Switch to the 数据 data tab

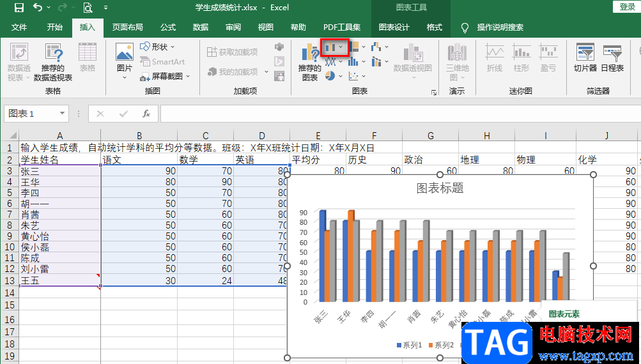(200, 27)
